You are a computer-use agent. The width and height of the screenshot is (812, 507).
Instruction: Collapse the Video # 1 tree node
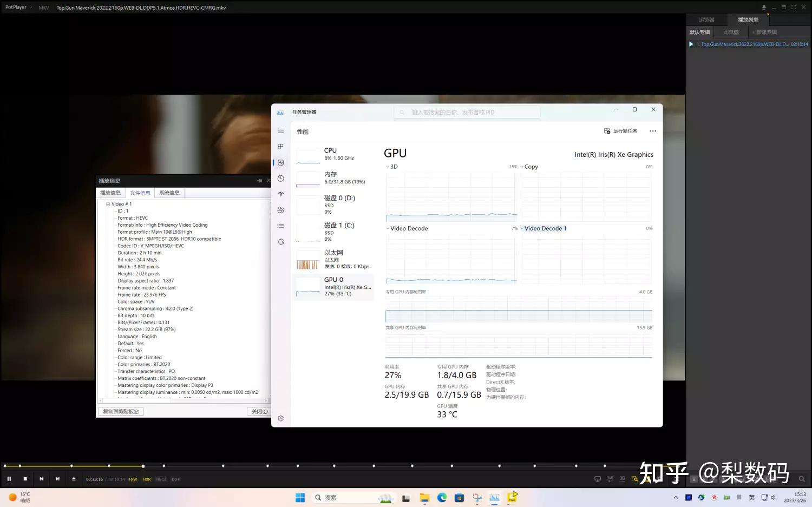pos(108,204)
